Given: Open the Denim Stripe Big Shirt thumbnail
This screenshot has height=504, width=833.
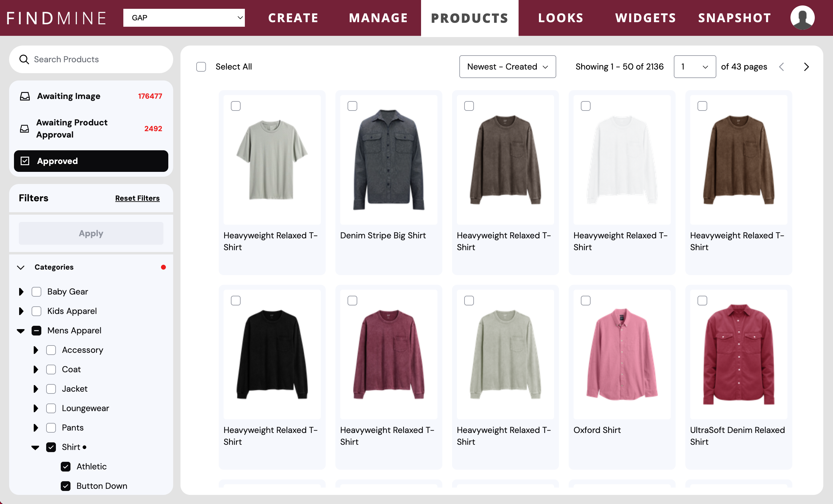Looking at the screenshot, I should coord(389,159).
